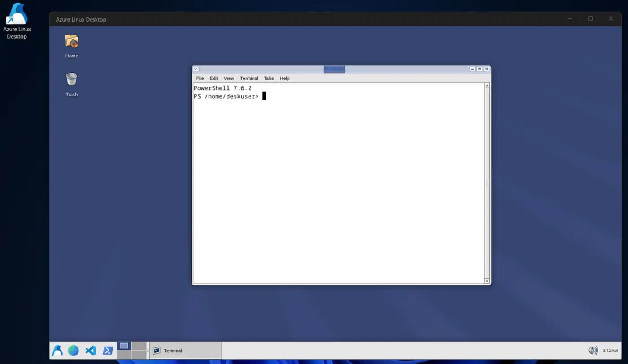Launch PowerShell from the panel launcher
The height and width of the screenshot is (364, 628).
click(108, 351)
